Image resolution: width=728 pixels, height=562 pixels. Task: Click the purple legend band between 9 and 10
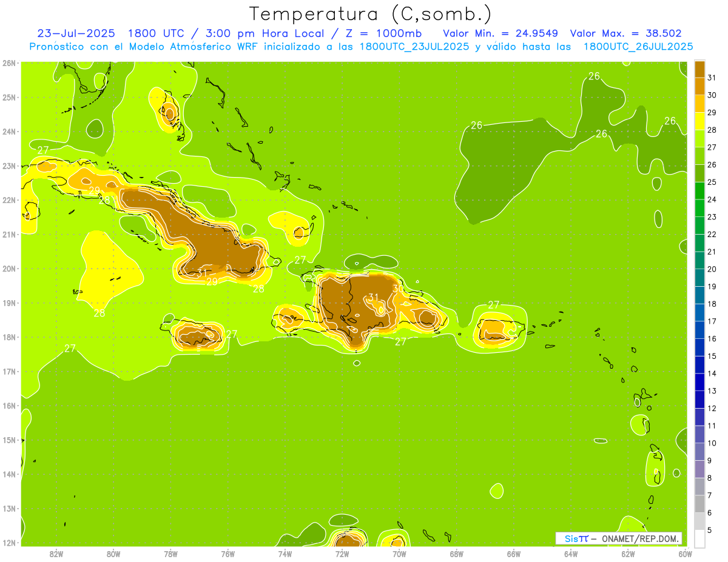pyautogui.click(x=699, y=452)
